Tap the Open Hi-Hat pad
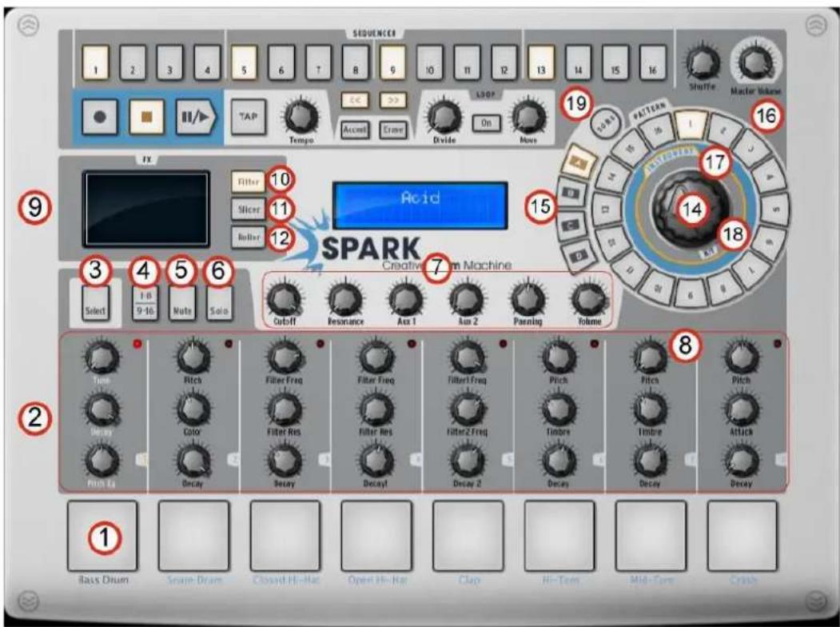This screenshot has width=840, height=627. click(x=376, y=536)
